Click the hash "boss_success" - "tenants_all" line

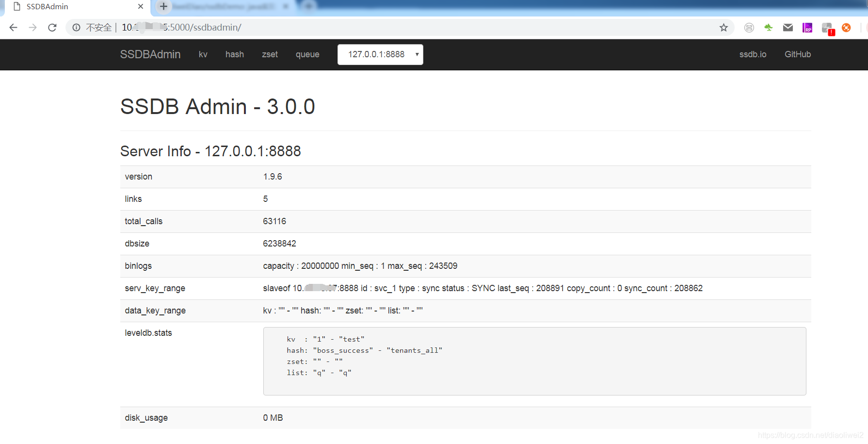click(364, 350)
